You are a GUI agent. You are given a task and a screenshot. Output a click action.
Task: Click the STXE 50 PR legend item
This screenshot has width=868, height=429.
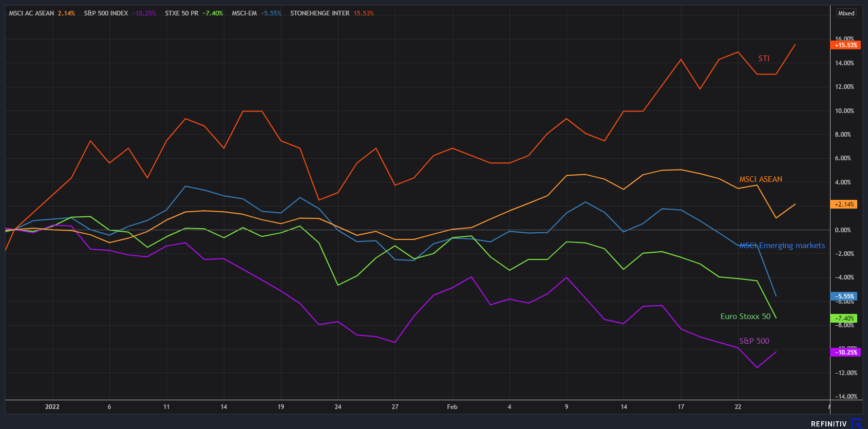tap(194, 13)
